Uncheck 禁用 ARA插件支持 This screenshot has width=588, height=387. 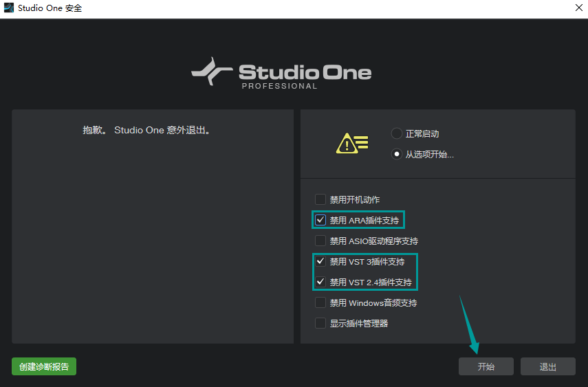tap(320, 220)
